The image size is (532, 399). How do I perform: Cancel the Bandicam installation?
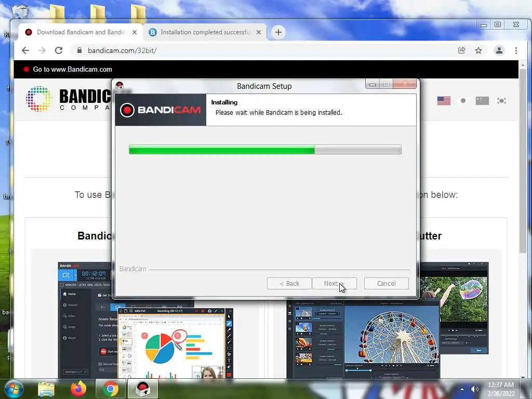386,283
